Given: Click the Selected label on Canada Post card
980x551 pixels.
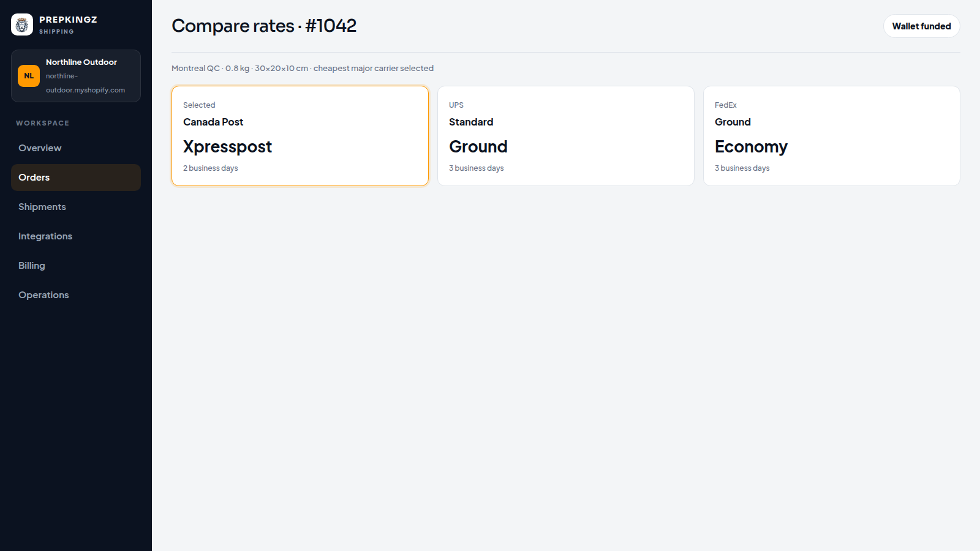Looking at the screenshot, I should point(199,105).
